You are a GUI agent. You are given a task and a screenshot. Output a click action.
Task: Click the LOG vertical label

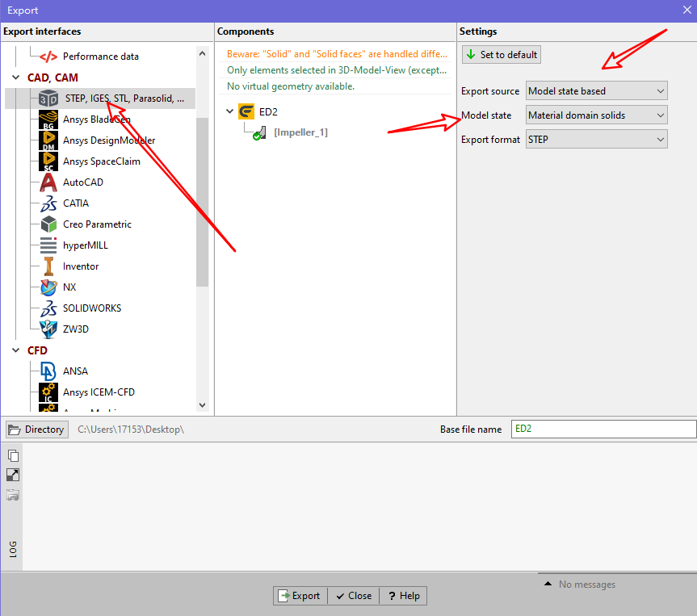(x=13, y=549)
